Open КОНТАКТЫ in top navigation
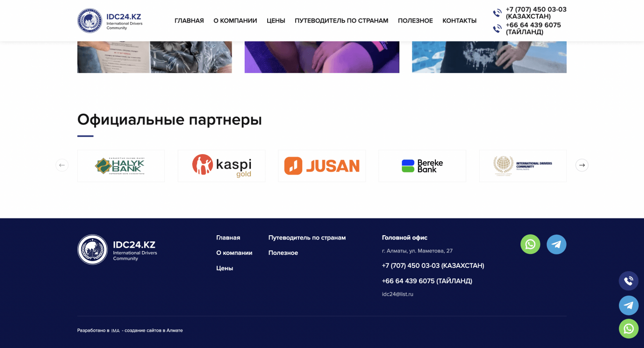Screen dimensions: 644x348 click(x=459, y=21)
